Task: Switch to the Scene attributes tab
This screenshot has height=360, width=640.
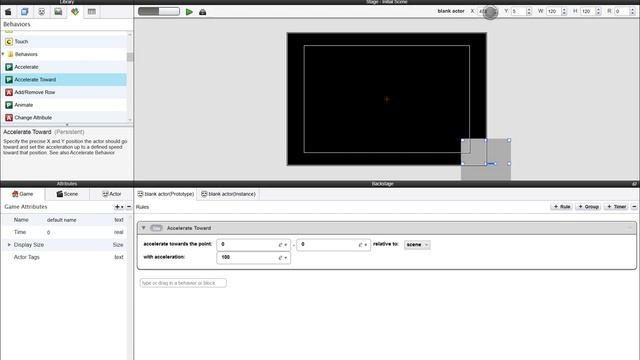Action: click(x=67, y=194)
